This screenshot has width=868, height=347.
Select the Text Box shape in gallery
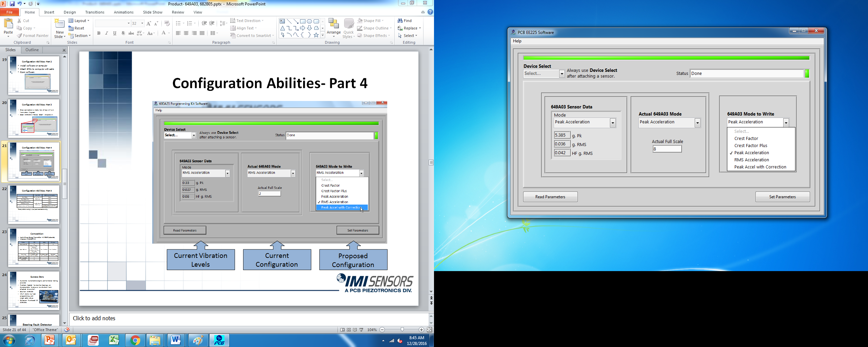282,21
